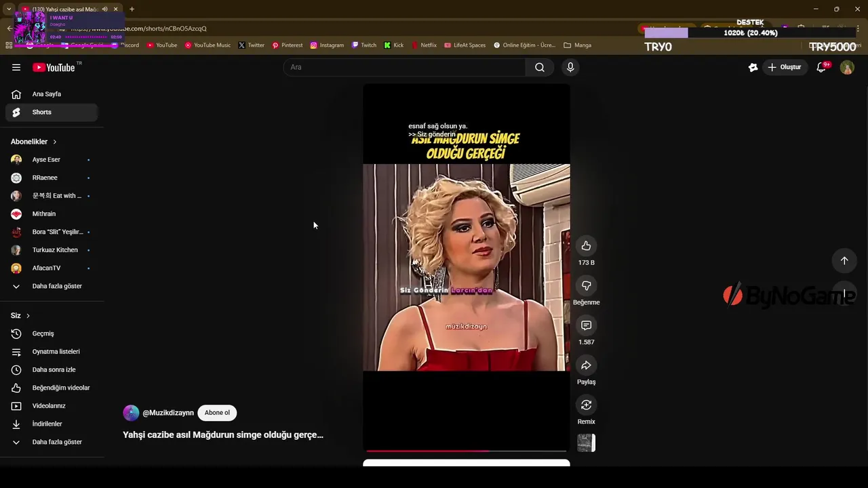The height and width of the screenshot is (488, 868).
Task: Click the Remix icon
Action: click(587, 405)
